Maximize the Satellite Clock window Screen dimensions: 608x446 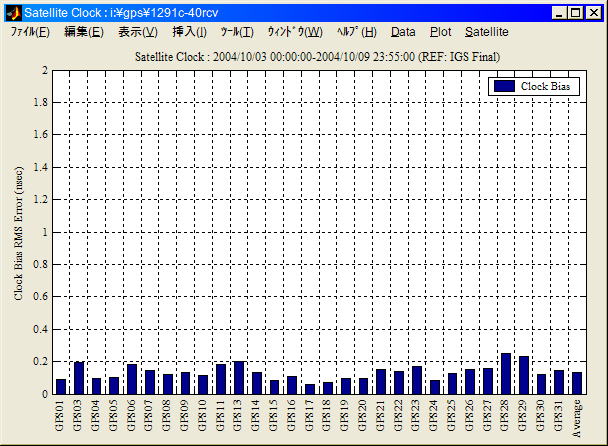point(576,12)
